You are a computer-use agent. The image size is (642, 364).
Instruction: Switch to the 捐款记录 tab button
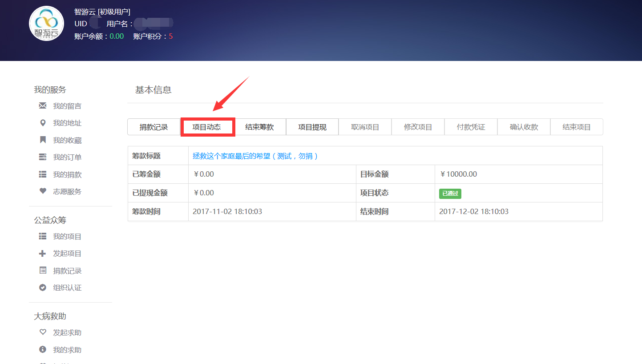(x=153, y=127)
